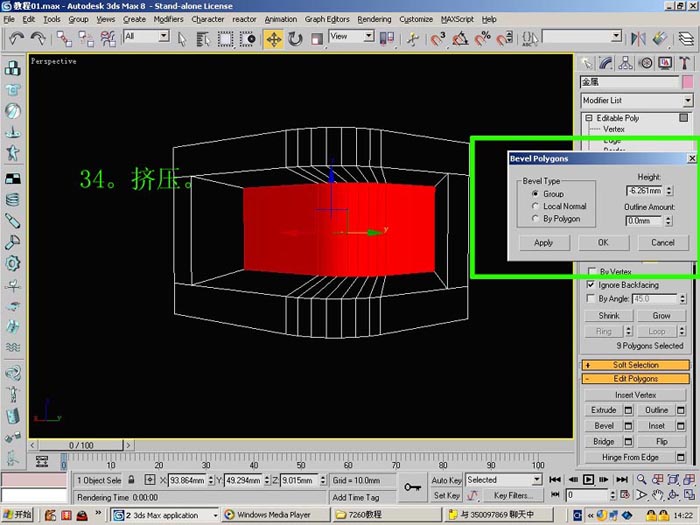Activate the Select and Move tool
The width and height of the screenshot is (700, 525).
click(x=274, y=39)
